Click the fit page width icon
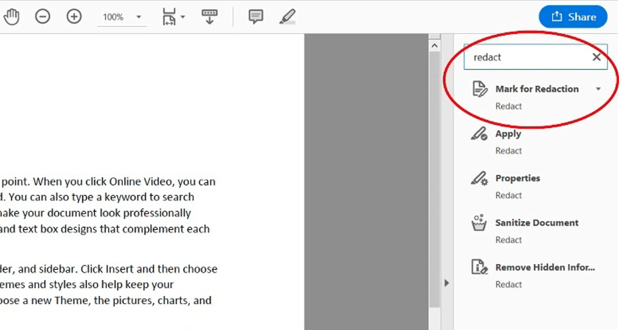The image size is (644, 330). 169,17
